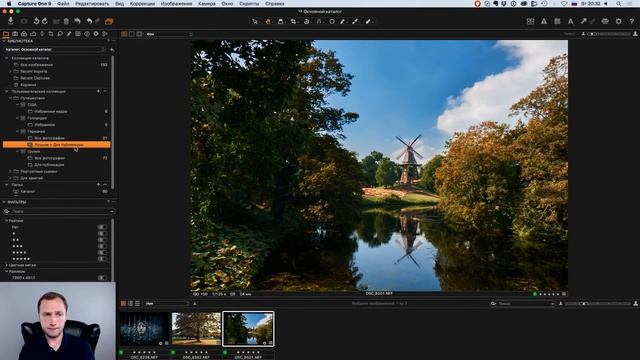This screenshot has width=640, height=360.
Task: Toggle the three-star rating filter
Action: [x=102, y=246]
